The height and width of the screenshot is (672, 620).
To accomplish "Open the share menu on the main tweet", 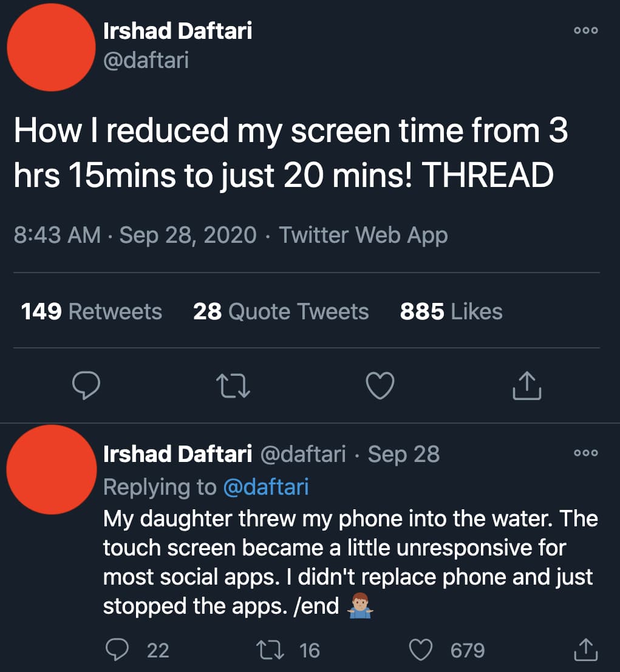I will click(526, 385).
